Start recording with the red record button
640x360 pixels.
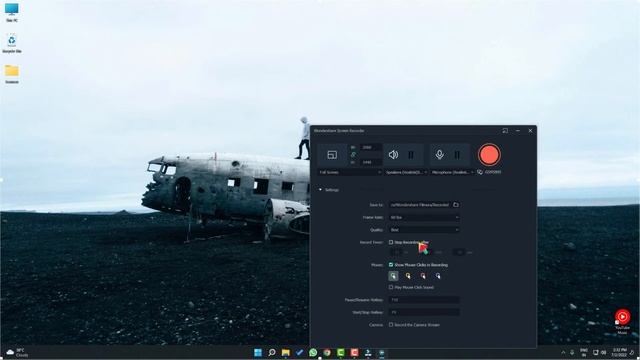(x=489, y=155)
